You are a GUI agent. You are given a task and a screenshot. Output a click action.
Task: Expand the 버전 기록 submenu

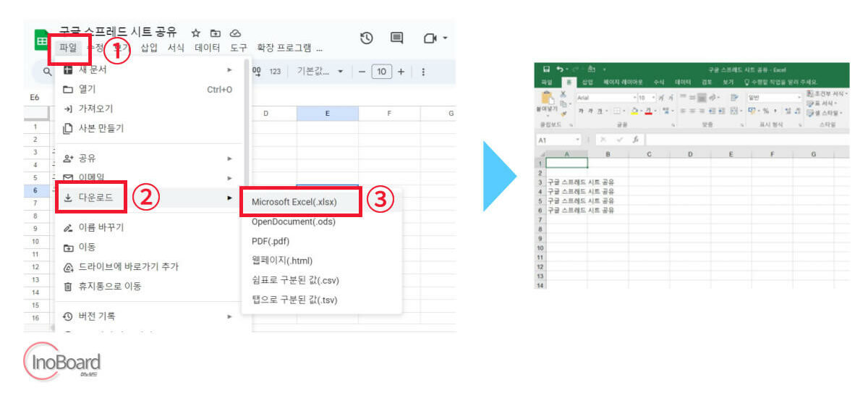(x=229, y=316)
